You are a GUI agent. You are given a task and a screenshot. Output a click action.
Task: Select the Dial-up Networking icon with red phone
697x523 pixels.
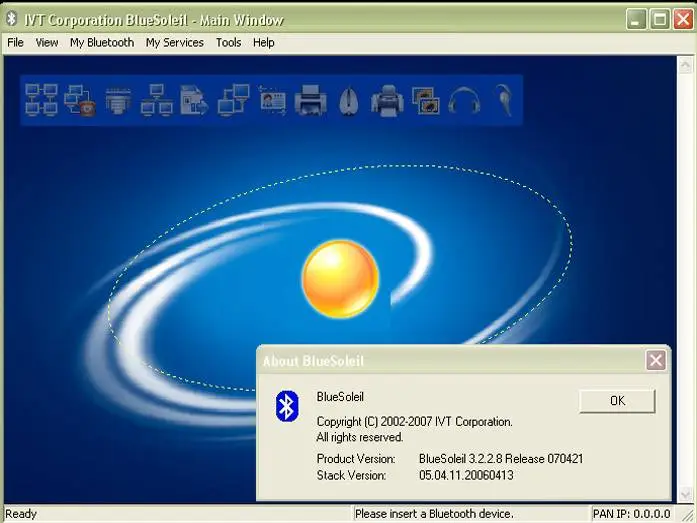point(80,100)
